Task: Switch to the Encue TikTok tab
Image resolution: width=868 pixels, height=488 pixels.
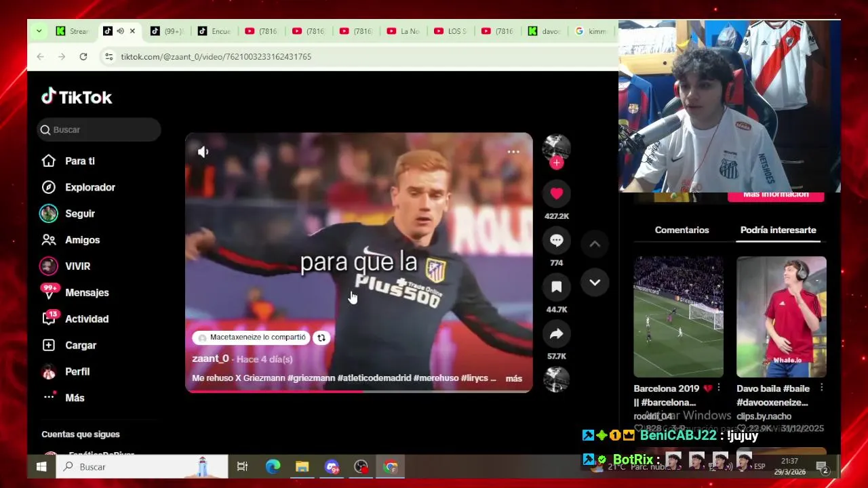Action: pyautogui.click(x=214, y=31)
